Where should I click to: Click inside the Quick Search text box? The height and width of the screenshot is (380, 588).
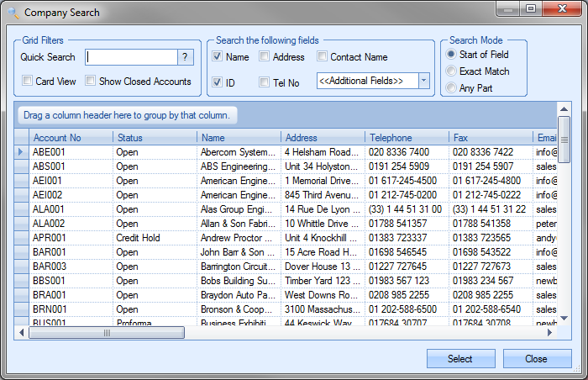point(131,57)
